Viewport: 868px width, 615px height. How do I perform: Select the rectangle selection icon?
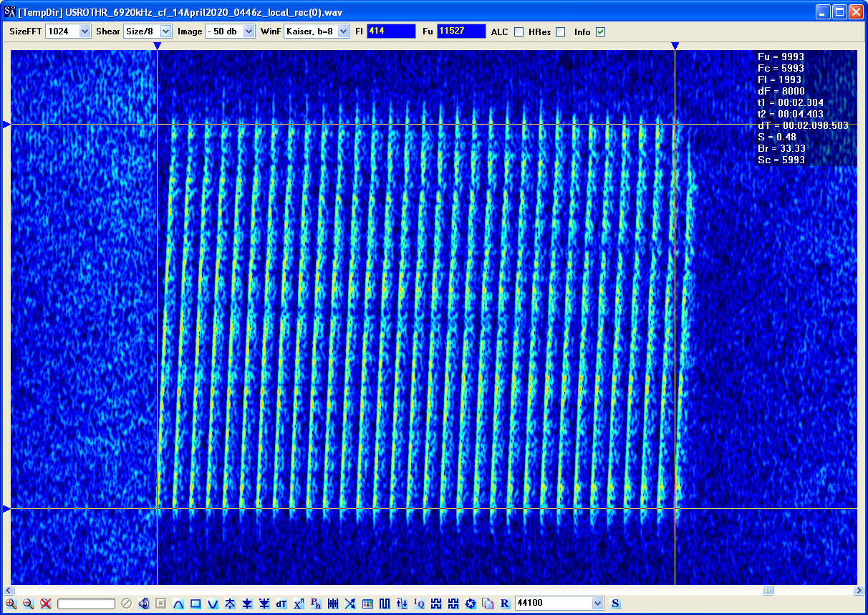[x=196, y=604]
